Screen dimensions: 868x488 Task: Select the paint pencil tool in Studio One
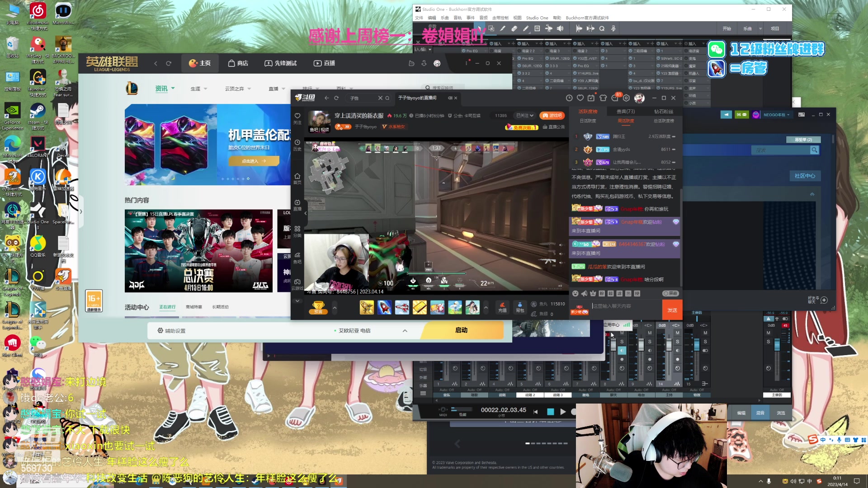[x=525, y=28]
